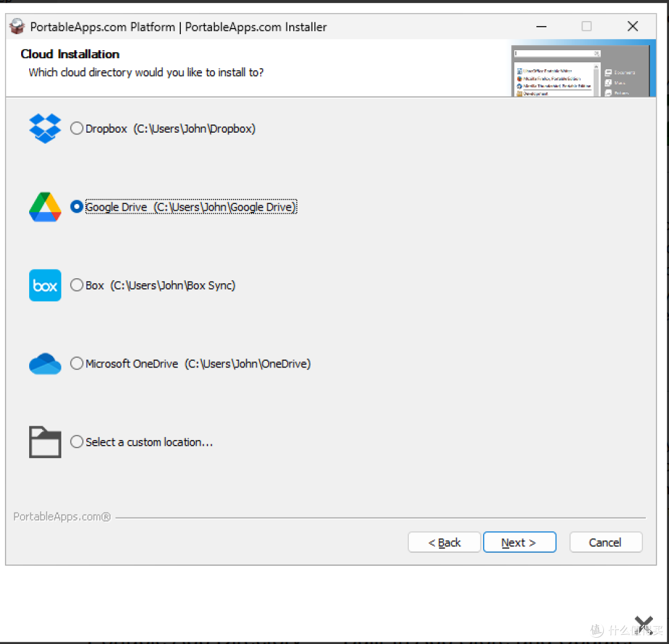The image size is (669, 644).
Task: Click the Microsoft OneDrive path label text
Action: (x=198, y=364)
